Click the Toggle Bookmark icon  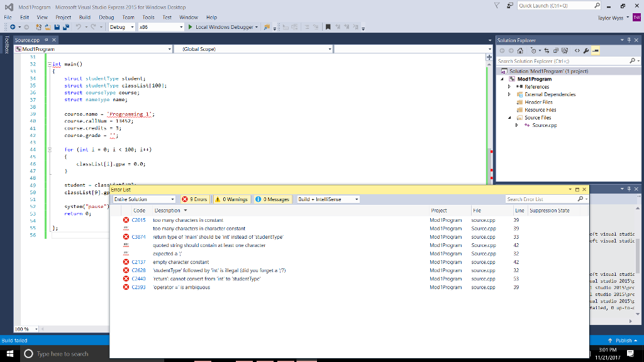(328, 26)
